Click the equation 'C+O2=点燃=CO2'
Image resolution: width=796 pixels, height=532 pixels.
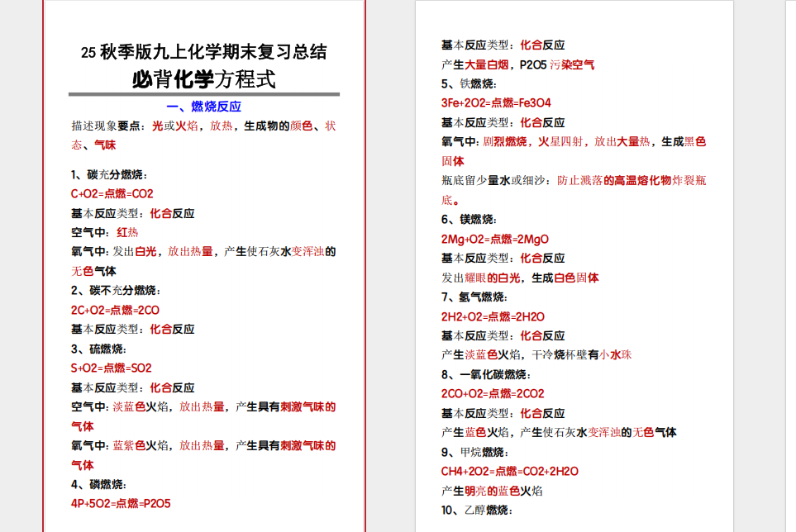click(112, 194)
